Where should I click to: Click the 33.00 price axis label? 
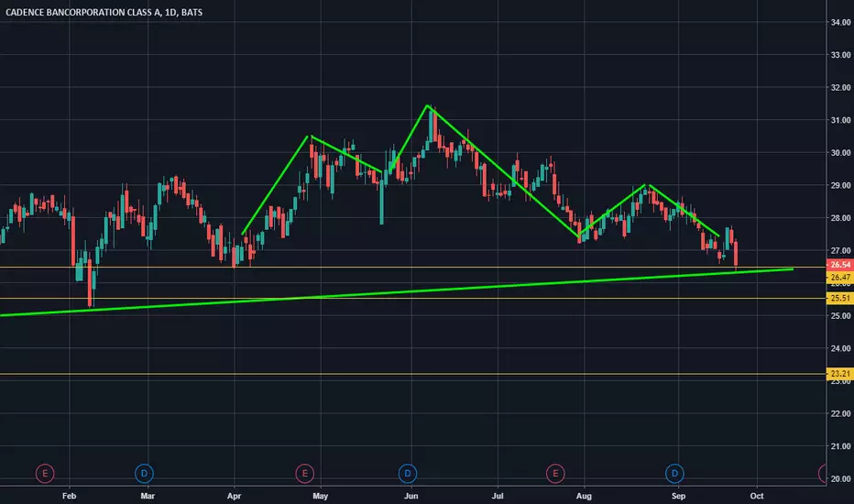(x=841, y=55)
